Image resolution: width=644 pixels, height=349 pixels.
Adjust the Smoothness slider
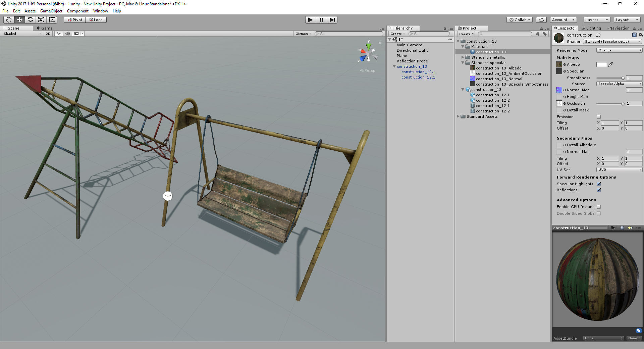pos(610,78)
